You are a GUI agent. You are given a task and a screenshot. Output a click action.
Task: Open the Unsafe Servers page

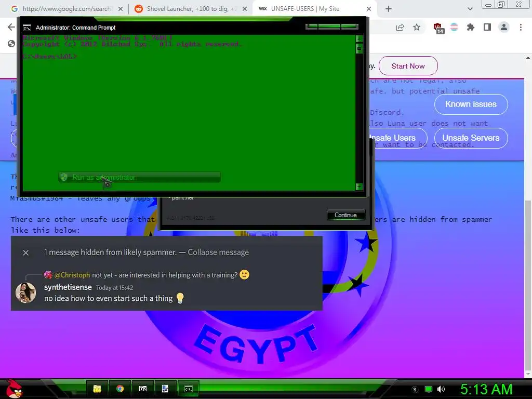pyautogui.click(x=471, y=138)
